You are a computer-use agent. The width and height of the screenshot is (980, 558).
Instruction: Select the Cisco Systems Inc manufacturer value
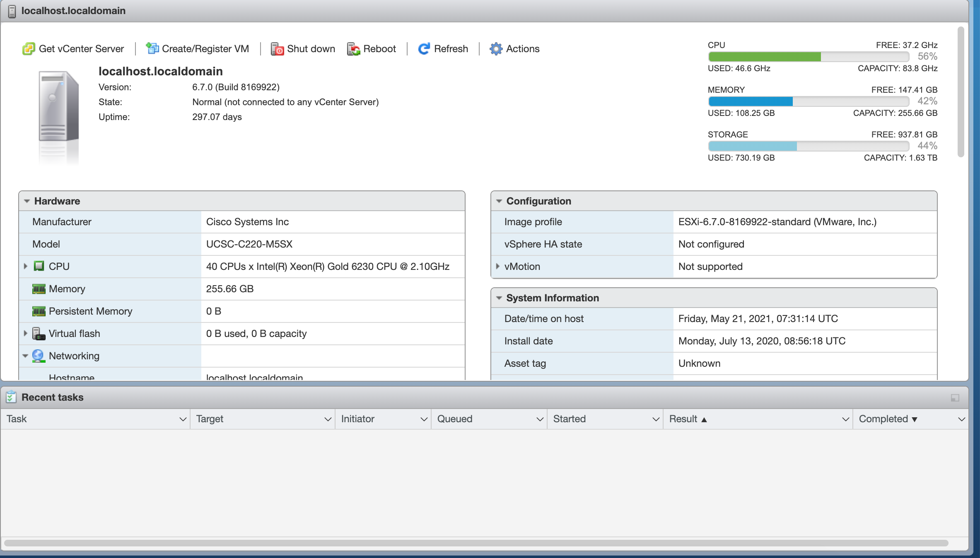[x=247, y=222]
